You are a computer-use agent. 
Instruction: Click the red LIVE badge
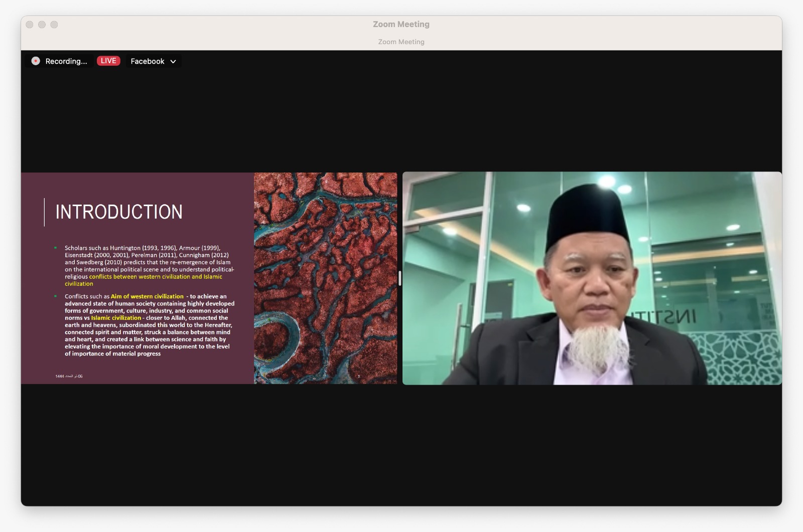pyautogui.click(x=108, y=61)
